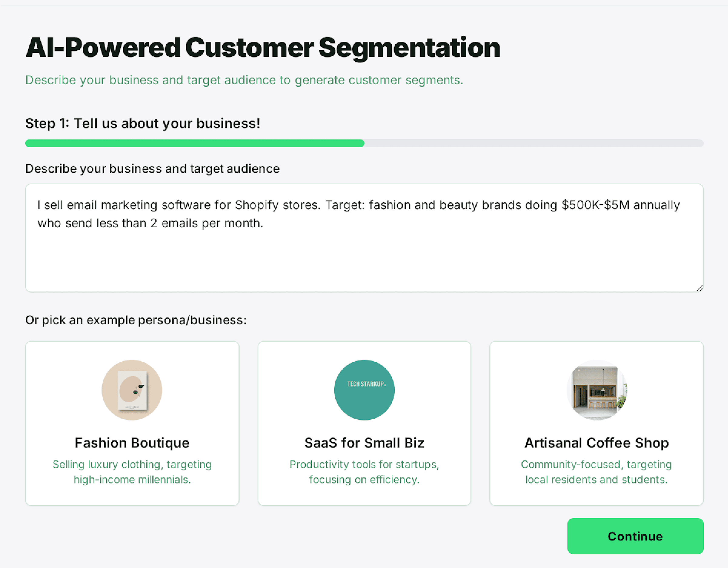This screenshot has height=568, width=728.
Task: Click the storefront image above Artisanal Coffee Shop
Action: (x=596, y=390)
